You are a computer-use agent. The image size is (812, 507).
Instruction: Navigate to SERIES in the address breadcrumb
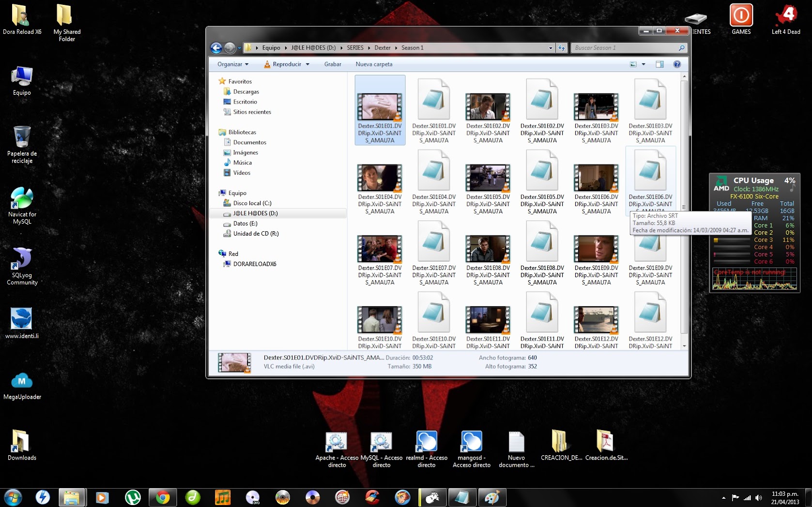point(355,48)
